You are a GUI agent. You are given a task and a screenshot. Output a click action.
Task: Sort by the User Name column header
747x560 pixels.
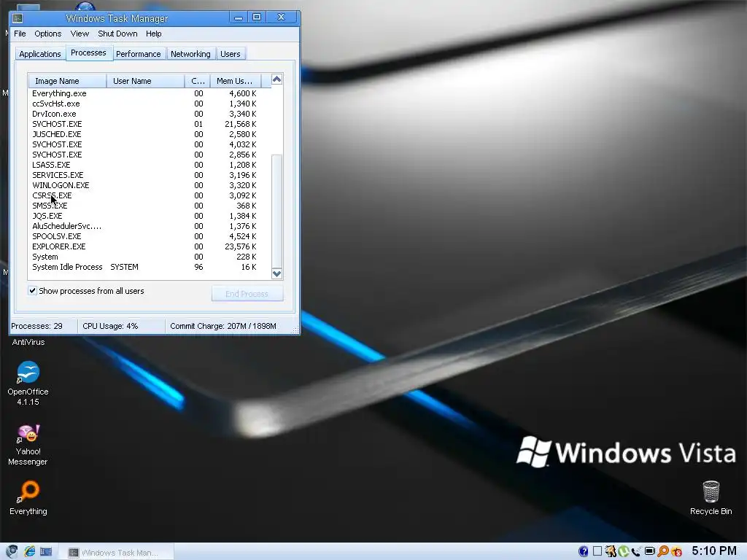(x=145, y=81)
